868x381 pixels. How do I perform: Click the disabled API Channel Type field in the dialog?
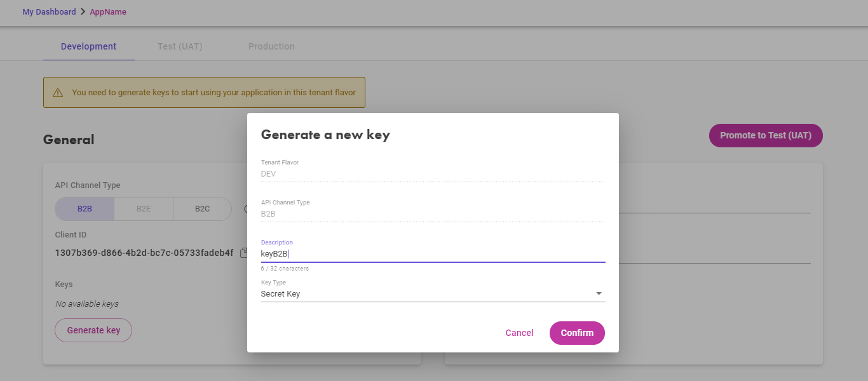pos(433,214)
